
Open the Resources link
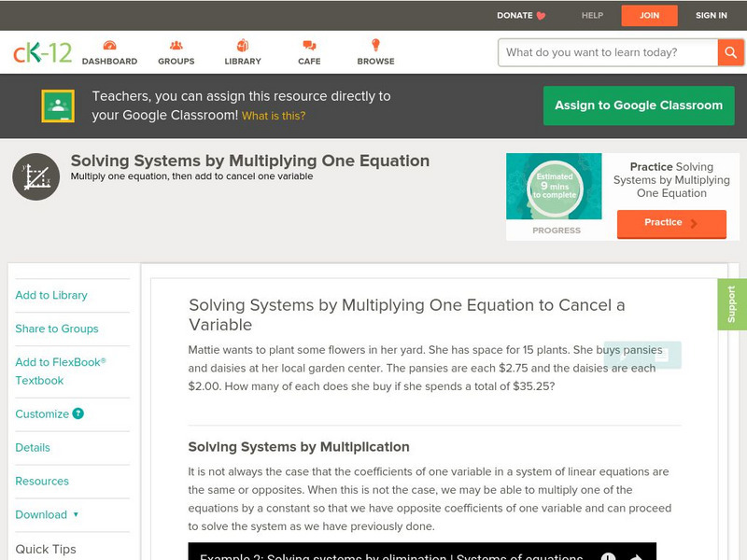pos(42,481)
